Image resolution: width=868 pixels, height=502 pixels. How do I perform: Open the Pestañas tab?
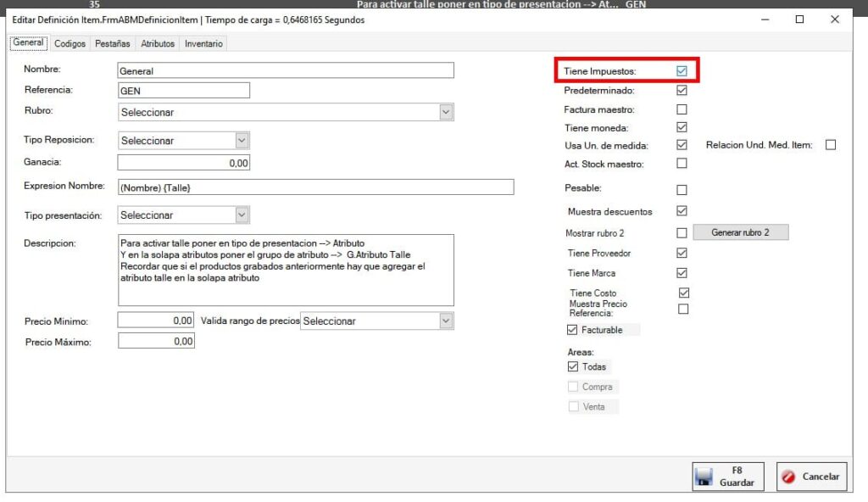pyautogui.click(x=113, y=43)
